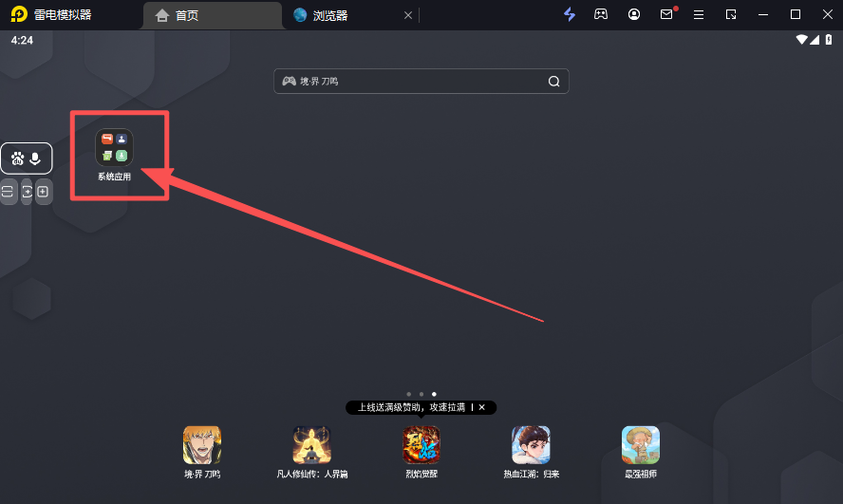Viewport: 843px width, 504px height.
Task: Click the 雷电模拟器 logo
Action: pyautogui.click(x=19, y=14)
